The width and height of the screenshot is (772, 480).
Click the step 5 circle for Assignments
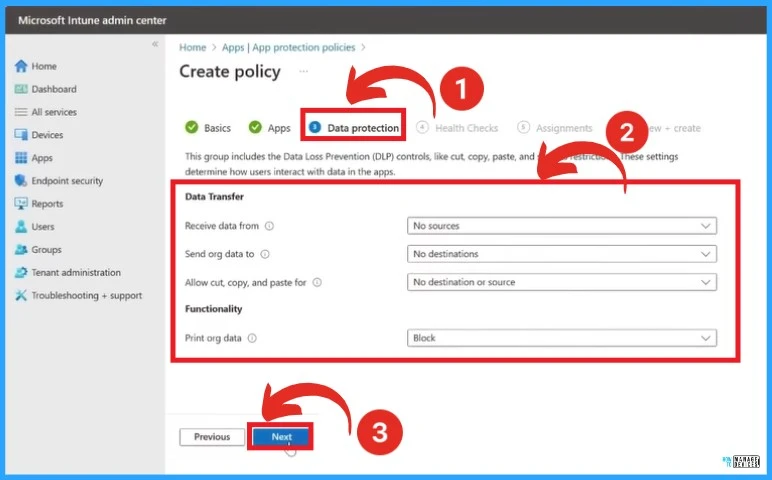tap(523, 128)
